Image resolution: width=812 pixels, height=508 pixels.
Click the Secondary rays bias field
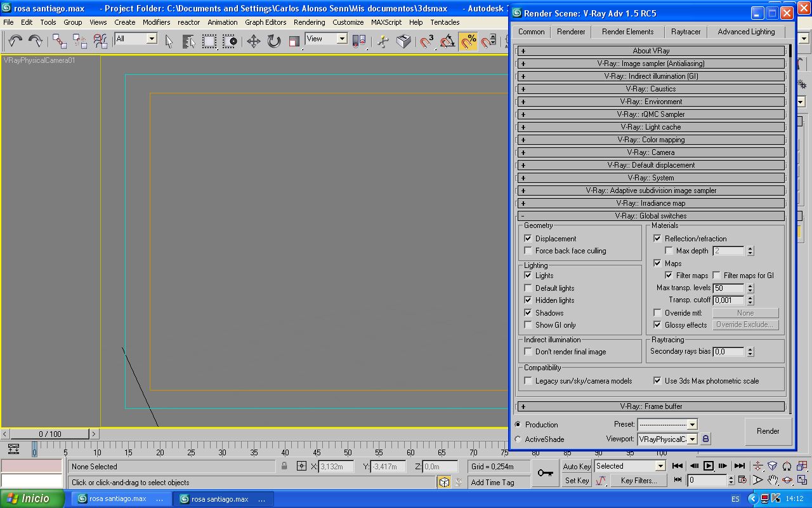tap(729, 352)
